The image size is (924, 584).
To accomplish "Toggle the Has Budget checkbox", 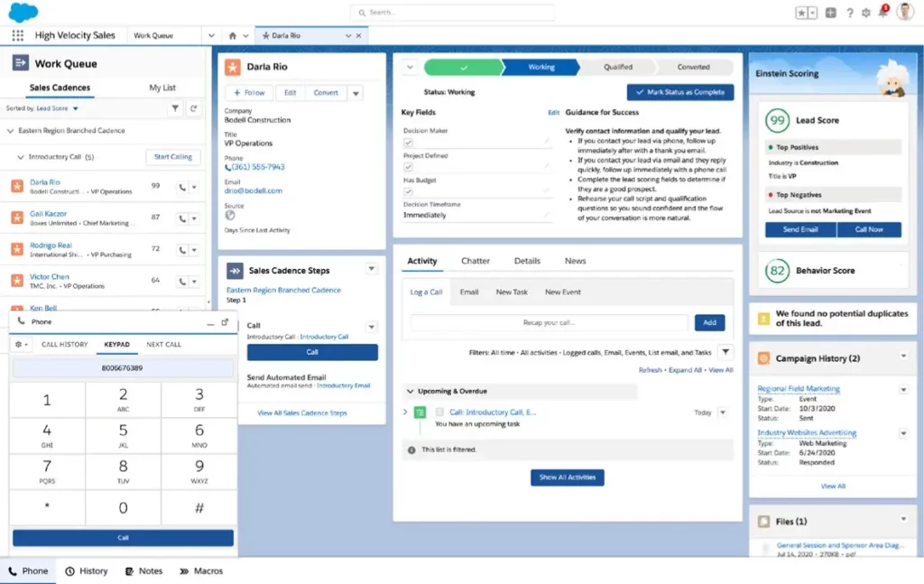I will [x=408, y=191].
